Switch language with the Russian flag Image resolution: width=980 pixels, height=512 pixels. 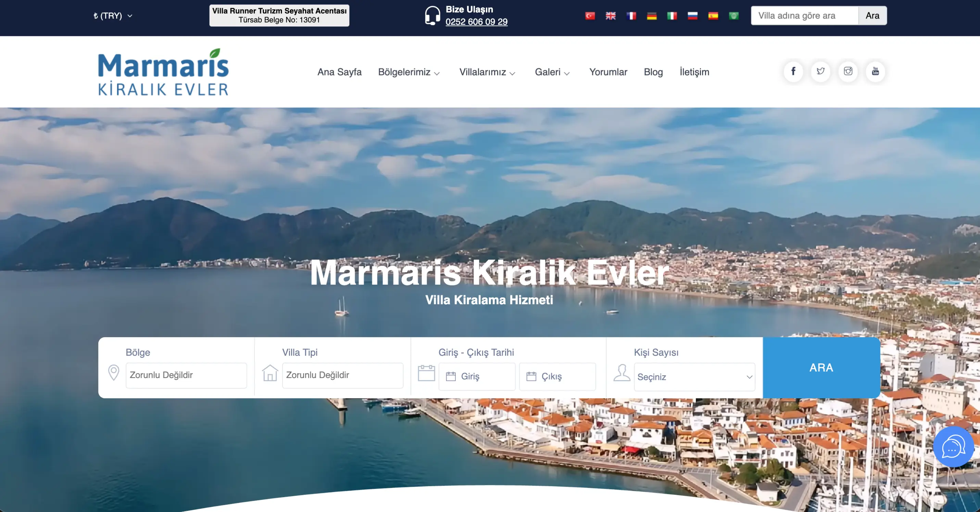[x=693, y=16]
